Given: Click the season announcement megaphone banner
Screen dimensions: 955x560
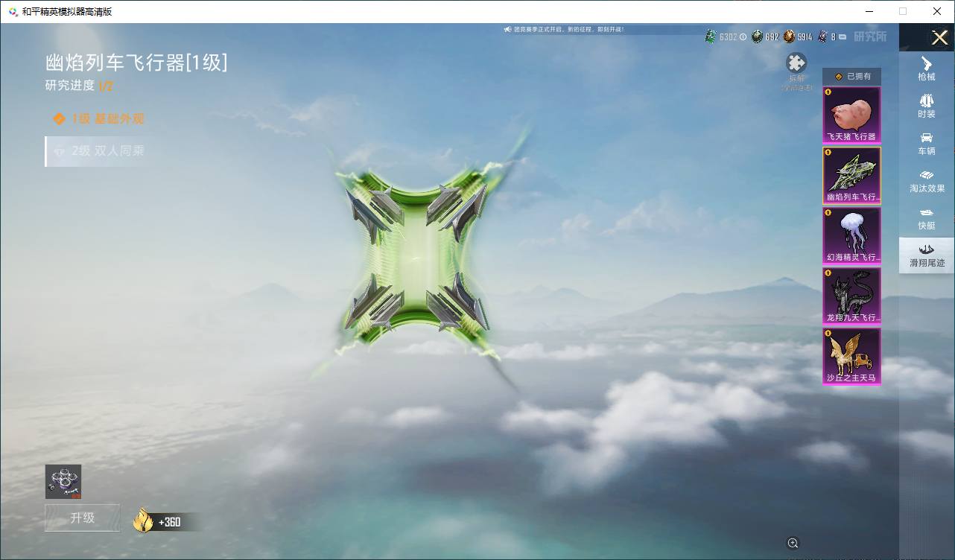Looking at the screenshot, I should tap(565, 30).
